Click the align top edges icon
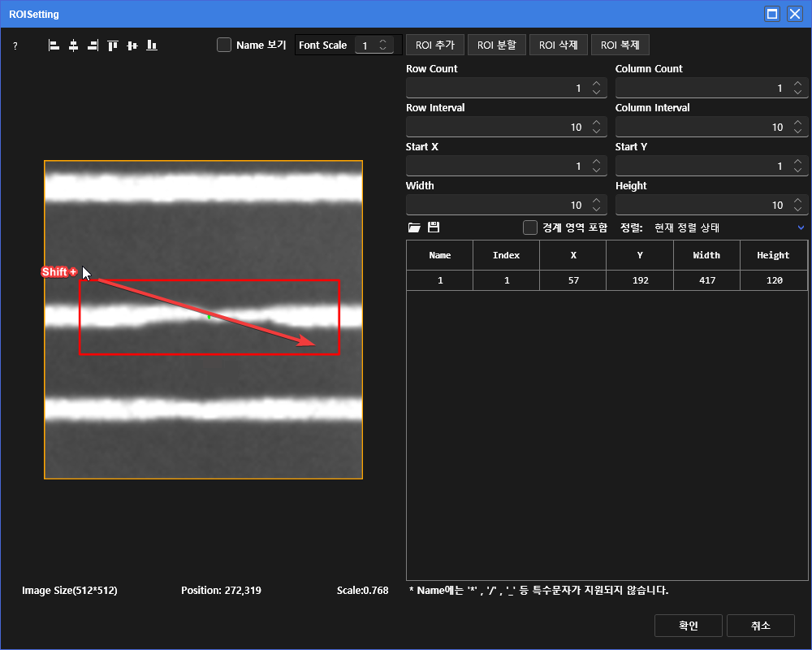Image resolution: width=812 pixels, height=650 pixels. [113, 45]
